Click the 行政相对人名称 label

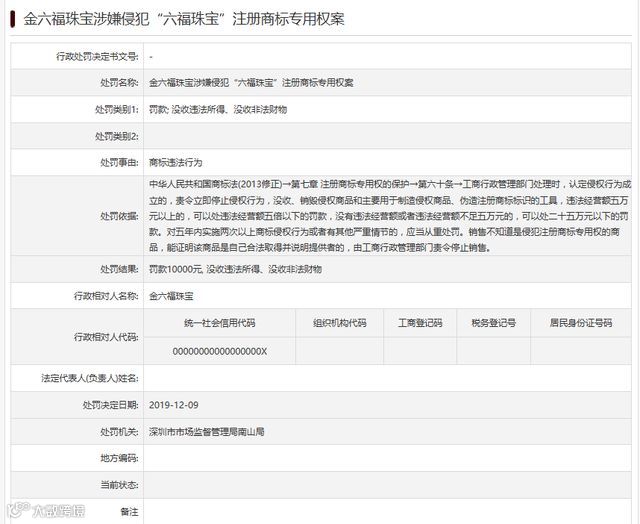pyautogui.click(x=106, y=296)
